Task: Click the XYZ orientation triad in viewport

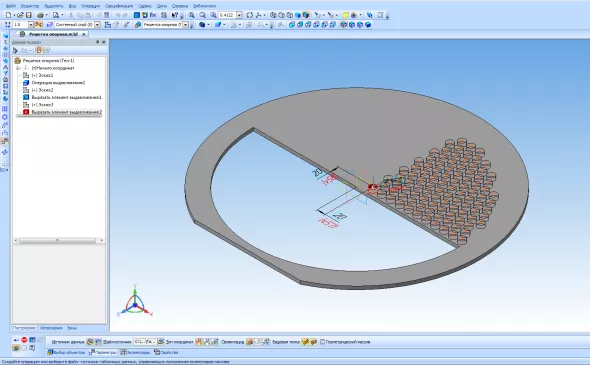Action: click(135, 301)
